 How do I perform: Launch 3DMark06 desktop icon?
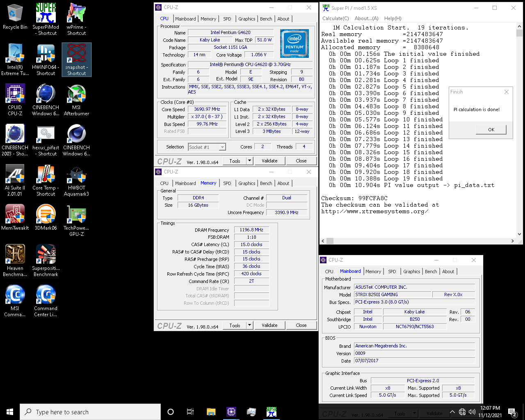coord(46,217)
